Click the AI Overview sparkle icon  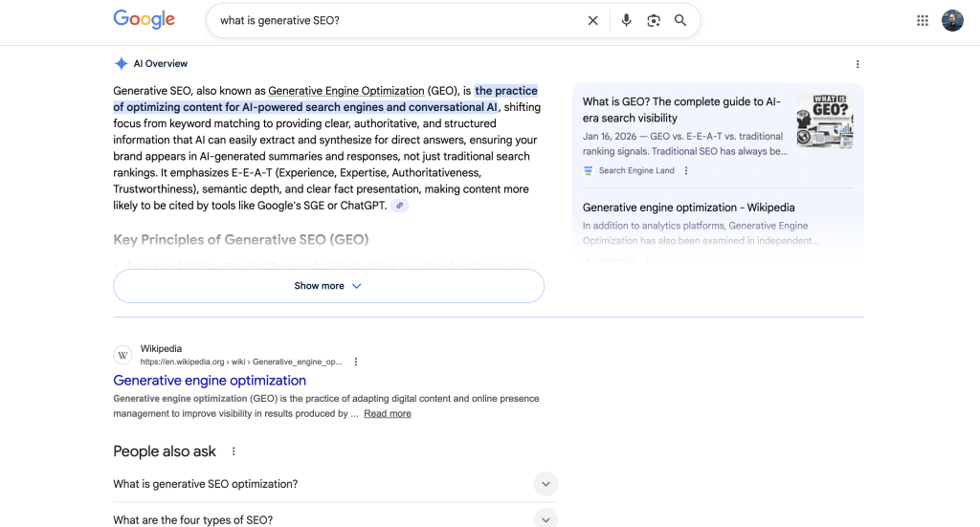point(121,64)
